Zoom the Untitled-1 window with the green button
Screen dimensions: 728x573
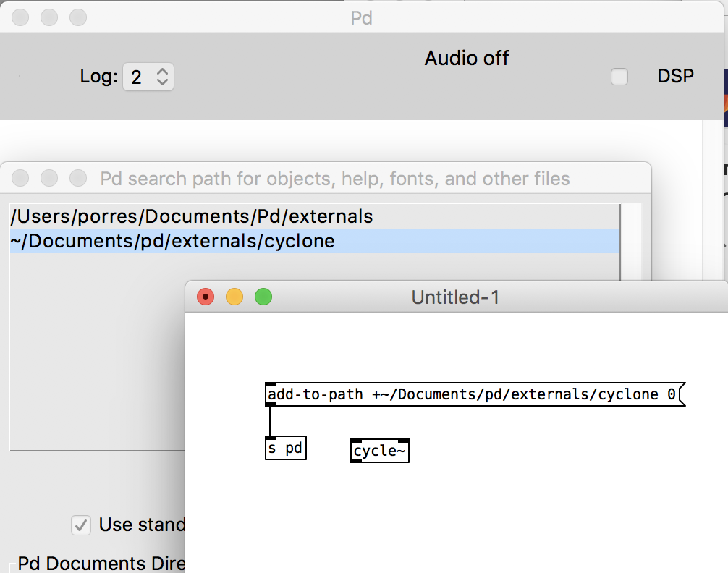[x=263, y=297]
